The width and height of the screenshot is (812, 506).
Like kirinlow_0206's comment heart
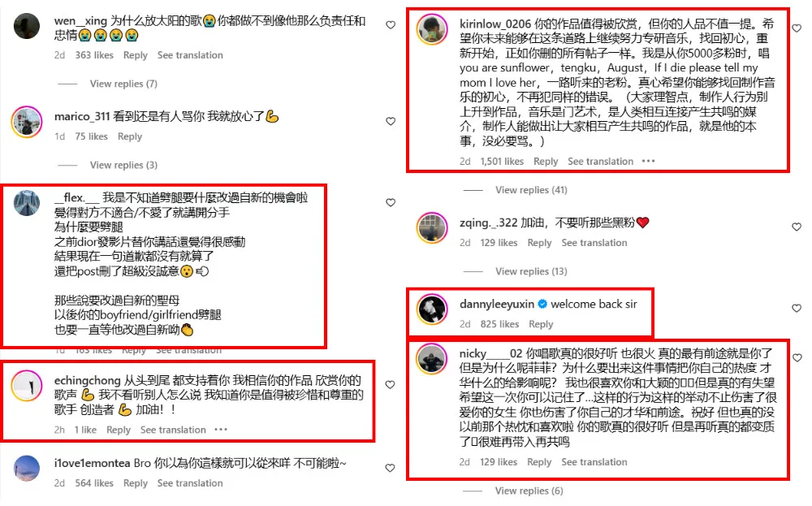(x=797, y=28)
